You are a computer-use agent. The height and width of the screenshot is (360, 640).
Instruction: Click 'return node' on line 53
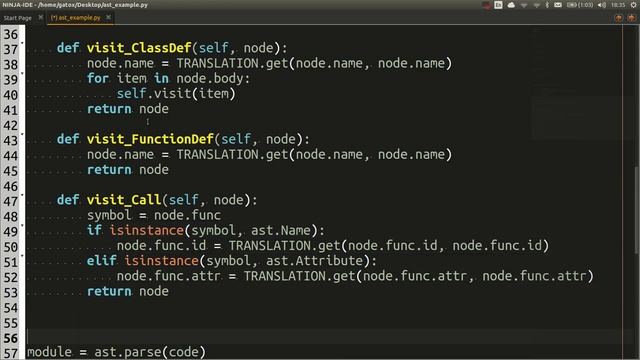(x=127, y=291)
